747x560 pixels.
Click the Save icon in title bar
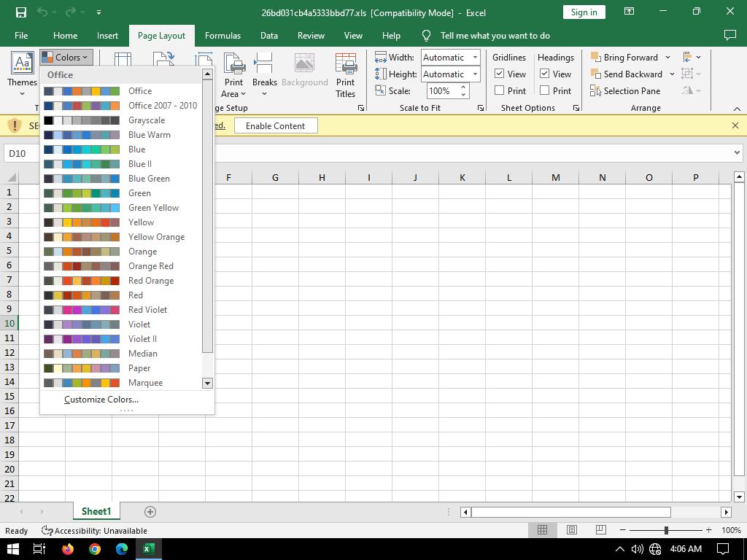click(x=21, y=12)
